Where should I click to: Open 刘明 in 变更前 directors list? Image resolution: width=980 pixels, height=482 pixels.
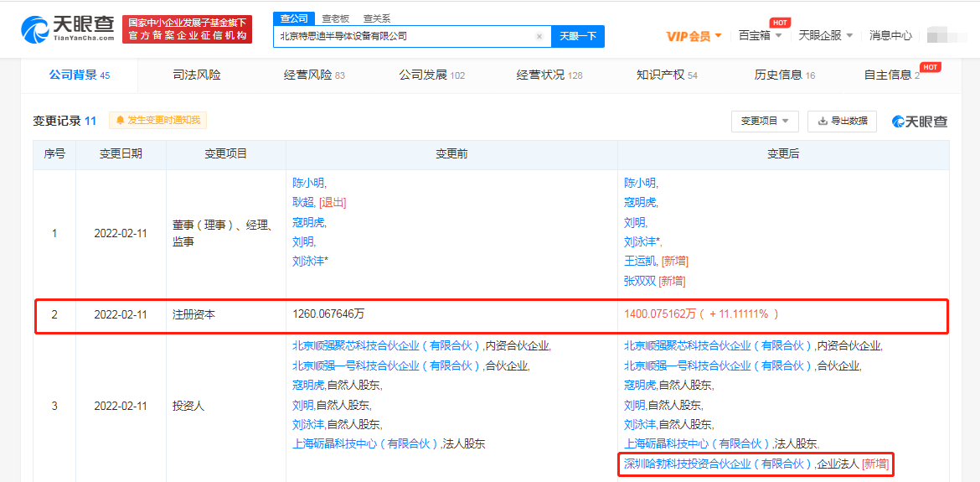302,241
